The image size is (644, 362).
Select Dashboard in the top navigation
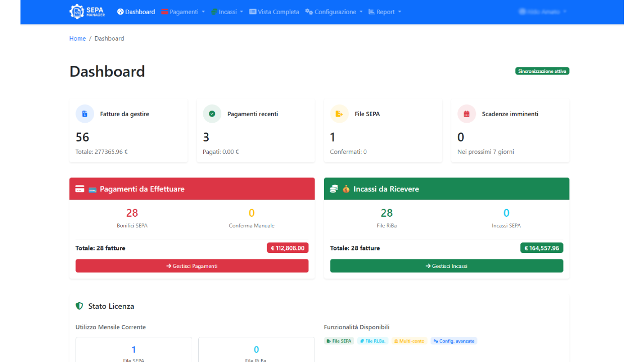point(136,12)
